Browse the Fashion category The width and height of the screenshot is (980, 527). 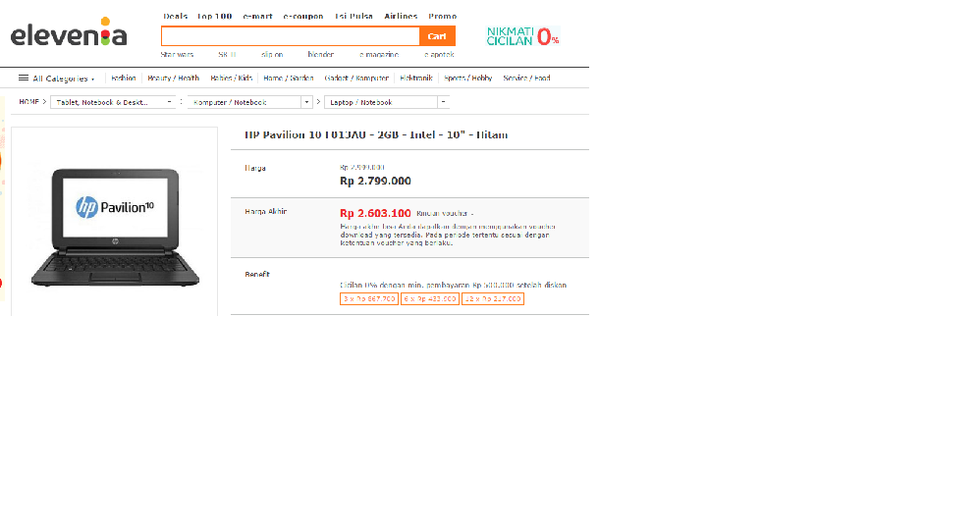point(123,79)
